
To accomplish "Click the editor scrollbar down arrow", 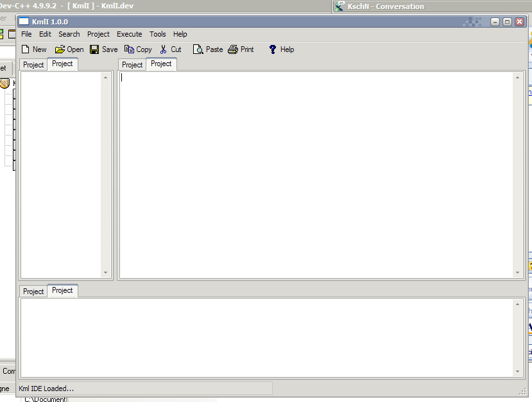I will 517,273.
